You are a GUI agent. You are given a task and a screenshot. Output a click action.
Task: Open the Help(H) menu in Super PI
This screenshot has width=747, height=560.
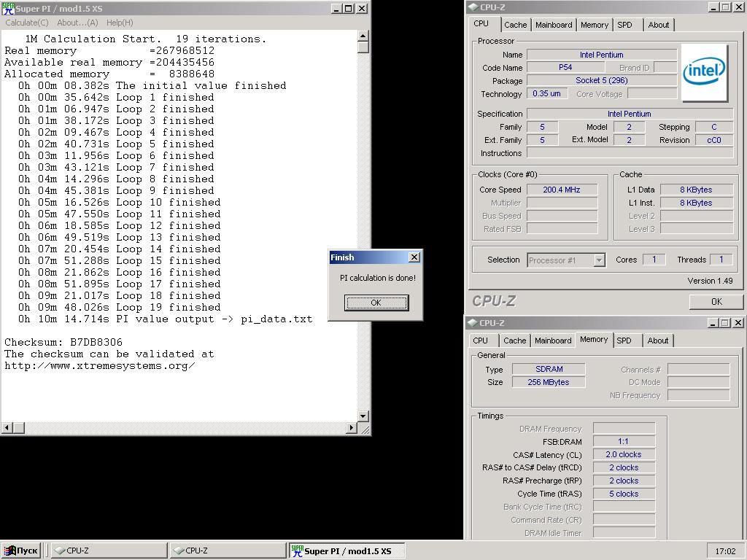click(x=120, y=23)
